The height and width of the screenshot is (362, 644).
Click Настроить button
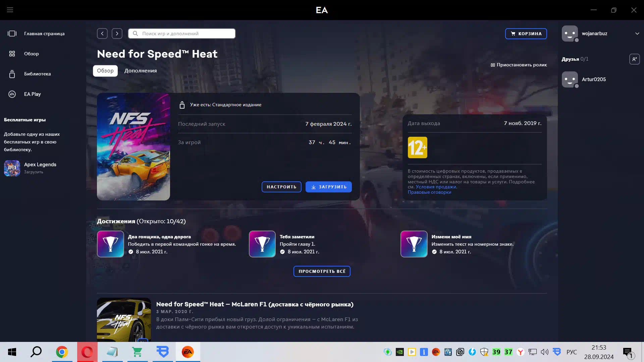click(x=281, y=187)
